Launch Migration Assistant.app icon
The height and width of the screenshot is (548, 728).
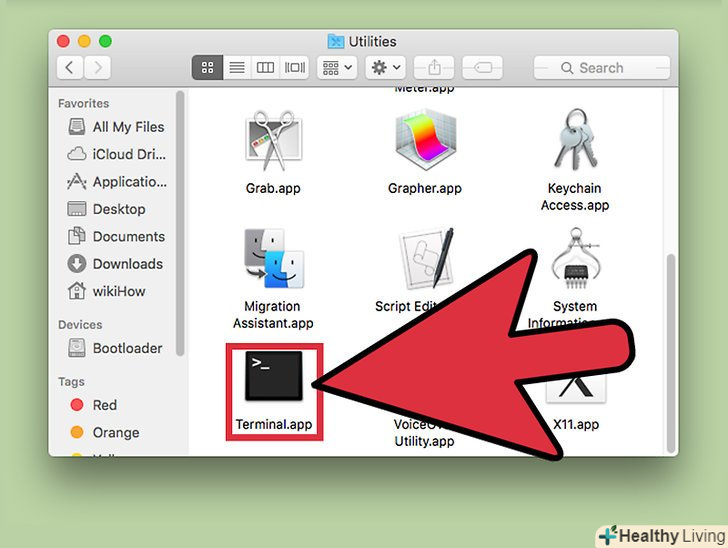click(x=274, y=258)
